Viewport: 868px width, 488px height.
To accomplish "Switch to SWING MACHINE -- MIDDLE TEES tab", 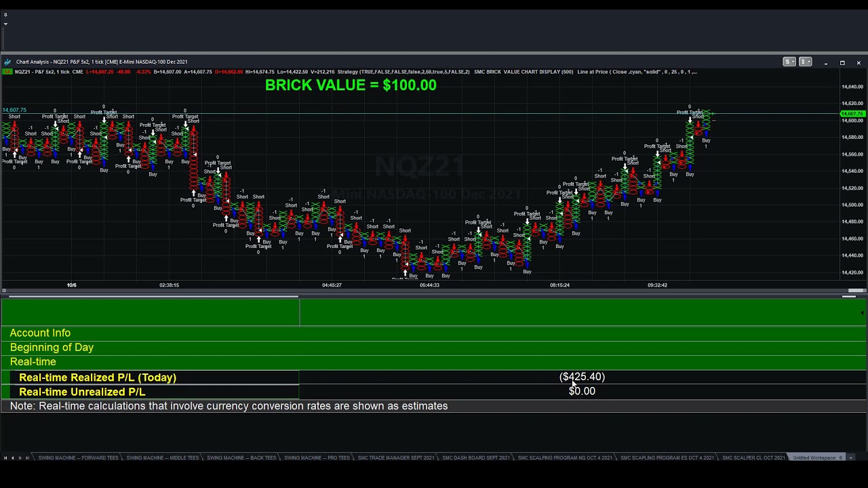I will (163, 457).
